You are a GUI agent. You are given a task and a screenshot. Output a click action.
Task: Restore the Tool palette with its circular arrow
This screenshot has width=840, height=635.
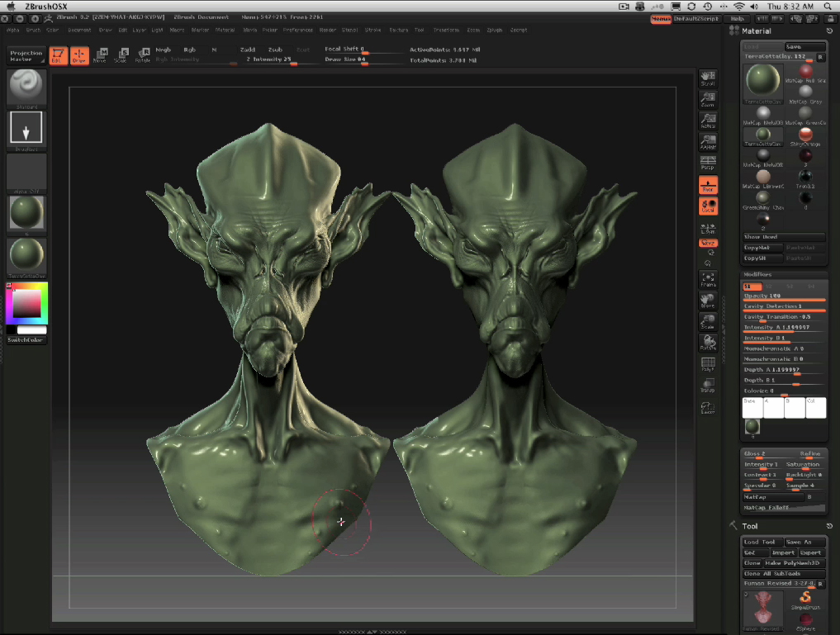829,526
